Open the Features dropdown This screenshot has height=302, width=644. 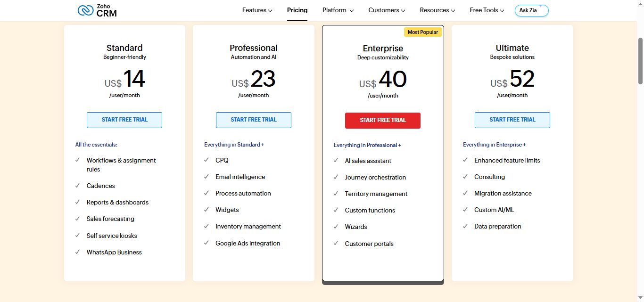tap(257, 10)
